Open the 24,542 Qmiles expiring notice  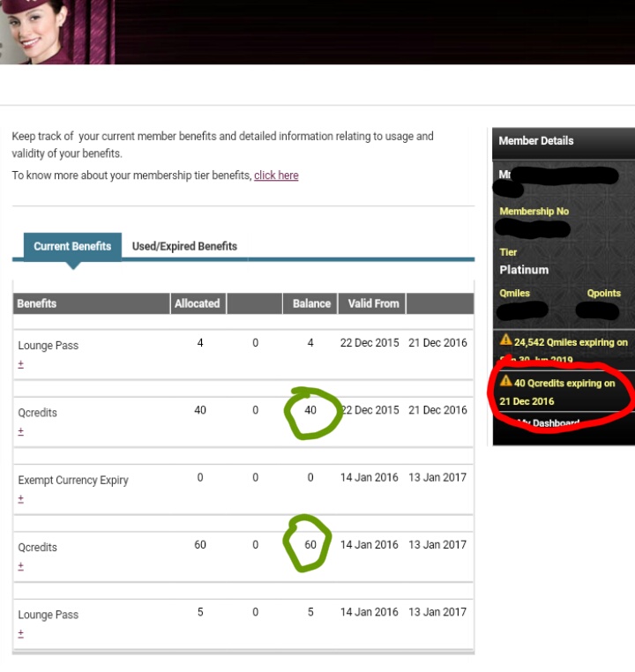[x=564, y=350]
